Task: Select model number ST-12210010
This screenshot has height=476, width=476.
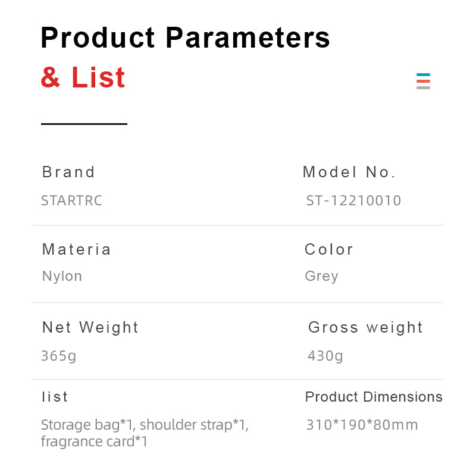Action: [353, 201]
